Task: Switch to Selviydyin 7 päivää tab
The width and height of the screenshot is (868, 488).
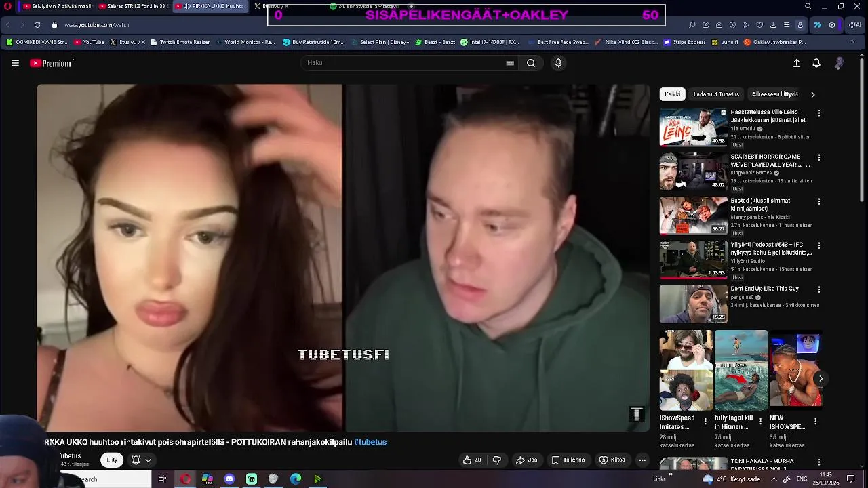Action: point(57,6)
